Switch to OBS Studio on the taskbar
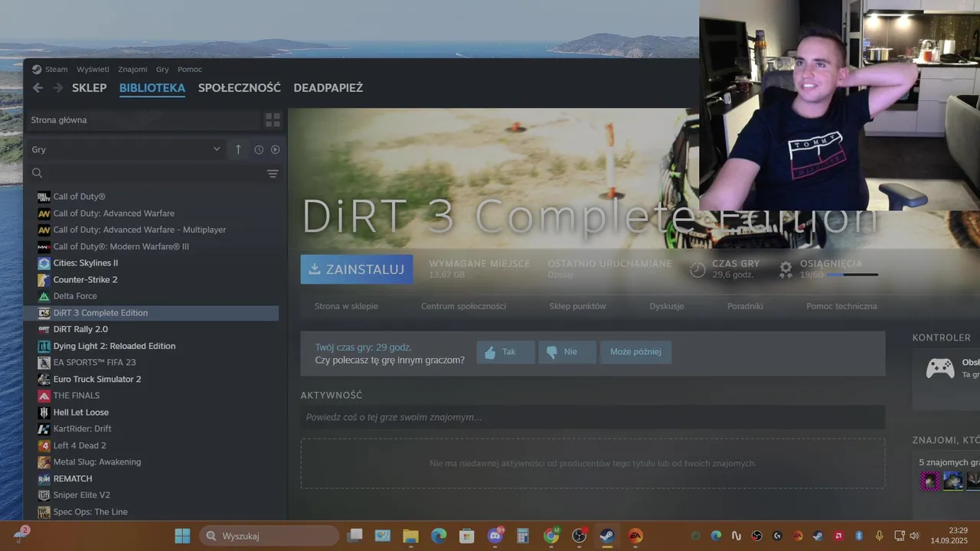Viewport: 980px width, 551px height. (580, 536)
